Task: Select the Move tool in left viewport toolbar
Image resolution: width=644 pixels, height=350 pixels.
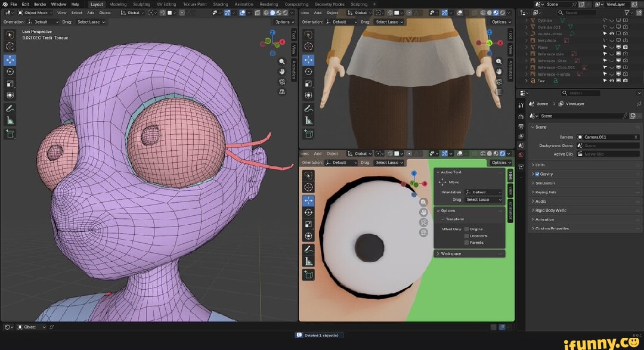Action: click(10, 60)
